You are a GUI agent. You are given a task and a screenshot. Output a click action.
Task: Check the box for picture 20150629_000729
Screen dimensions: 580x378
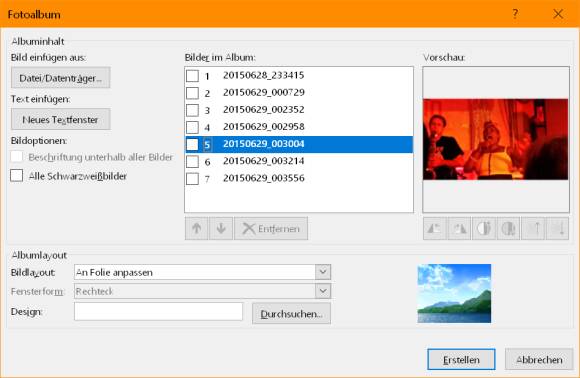point(192,93)
